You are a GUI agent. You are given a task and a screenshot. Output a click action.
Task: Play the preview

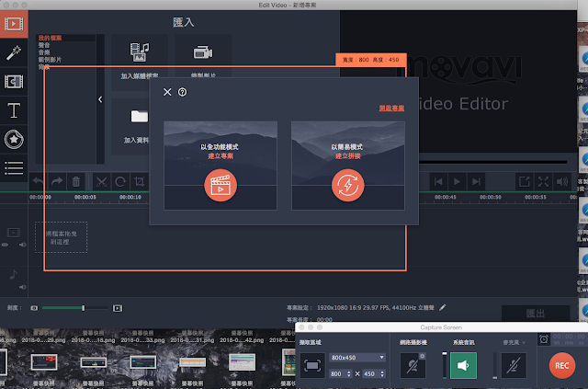click(x=457, y=182)
